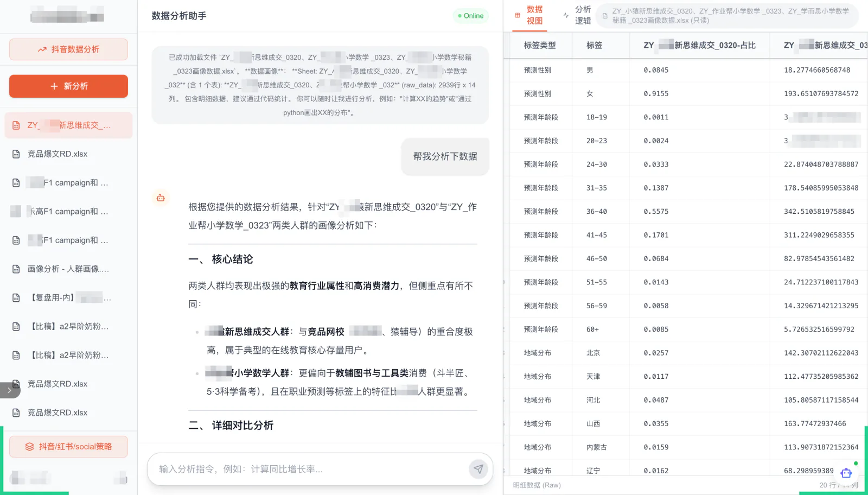The height and width of the screenshot is (495, 868).
Task: Click file icon beside 【复盘用-内】 item
Action: (x=16, y=298)
